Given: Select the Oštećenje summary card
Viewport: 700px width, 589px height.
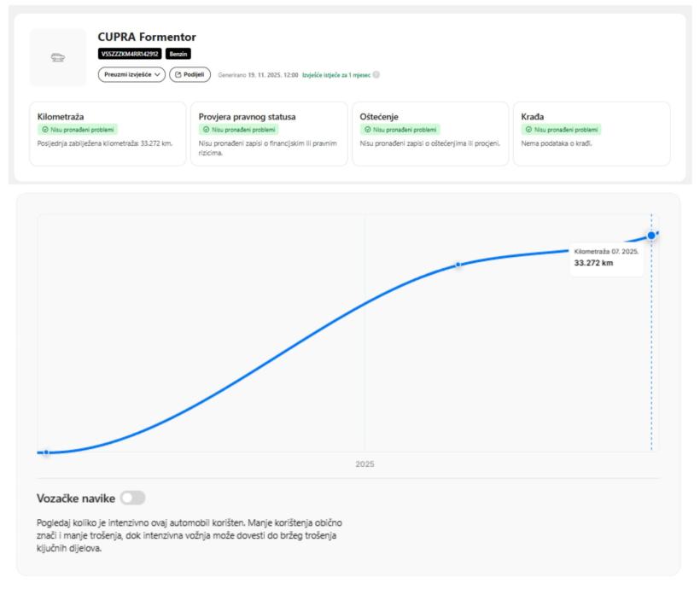Looking at the screenshot, I should click(429, 133).
